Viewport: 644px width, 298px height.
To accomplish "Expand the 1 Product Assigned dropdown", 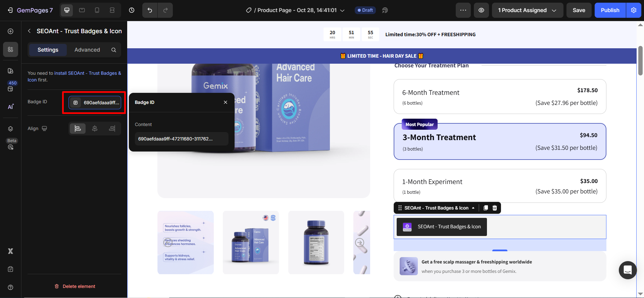I will 527,10.
